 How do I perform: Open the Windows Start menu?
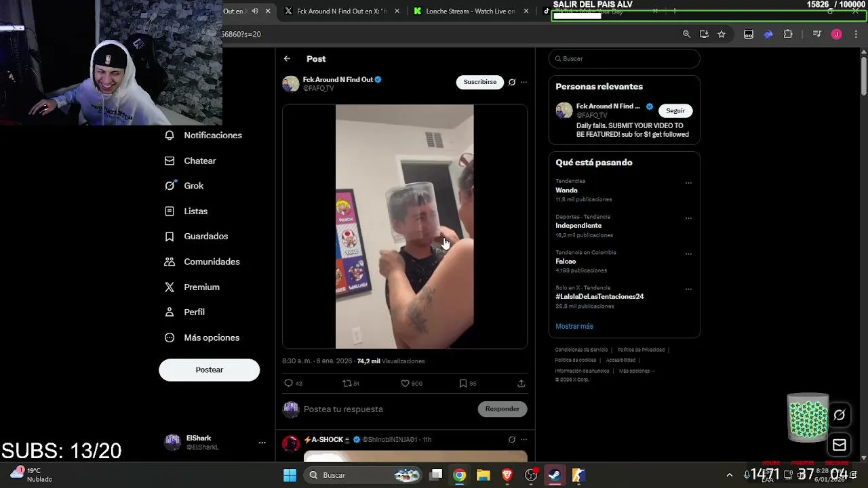pos(290,475)
